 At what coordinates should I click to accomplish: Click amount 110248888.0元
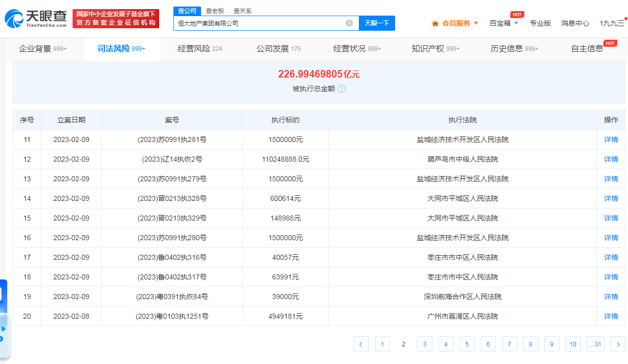tap(286, 159)
